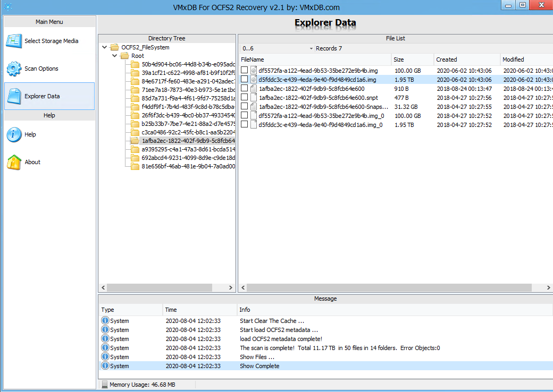
Task: Click file list scroll left arrow
Action: (x=243, y=287)
